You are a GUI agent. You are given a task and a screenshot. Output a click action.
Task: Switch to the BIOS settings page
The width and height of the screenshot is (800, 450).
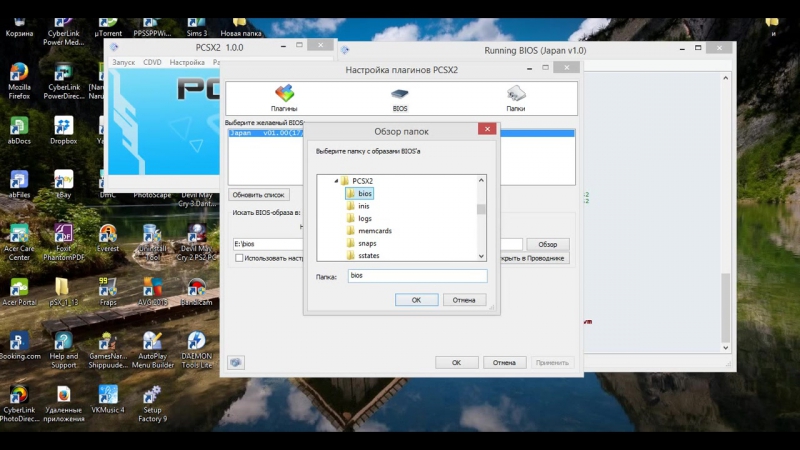(400, 97)
